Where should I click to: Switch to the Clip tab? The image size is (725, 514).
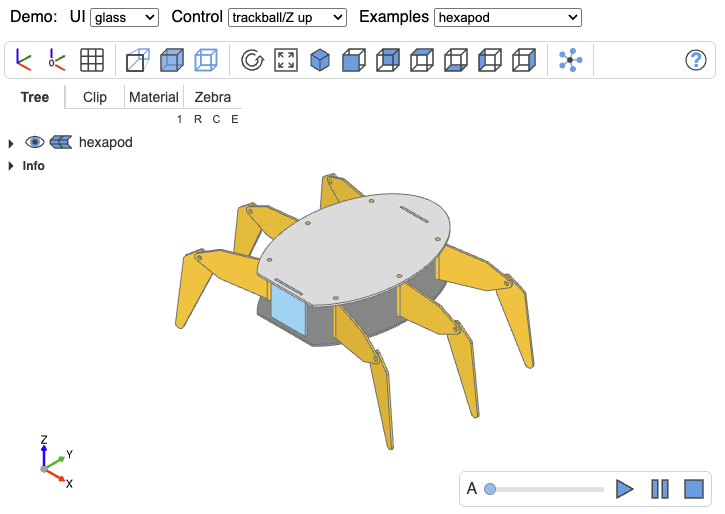pos(95,97)
